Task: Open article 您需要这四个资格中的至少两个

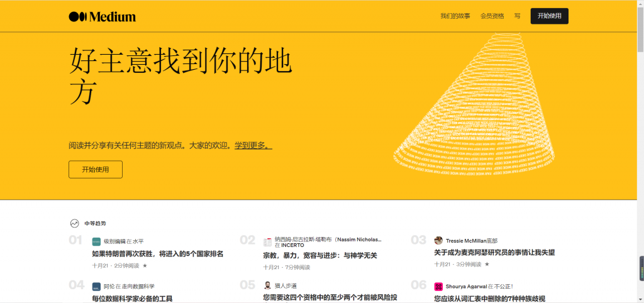Action: pyautogui.click(x=330, y=297)
